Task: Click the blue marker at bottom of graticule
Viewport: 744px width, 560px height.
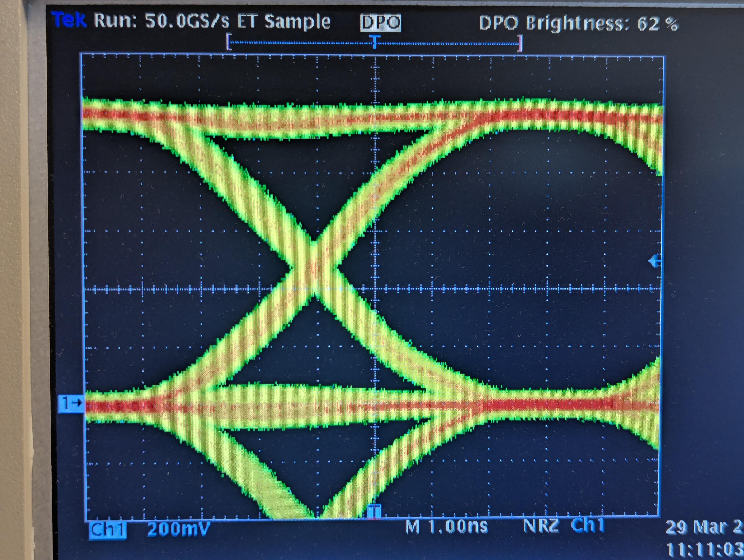Action: pyautogui.click(x=374, y=512)
